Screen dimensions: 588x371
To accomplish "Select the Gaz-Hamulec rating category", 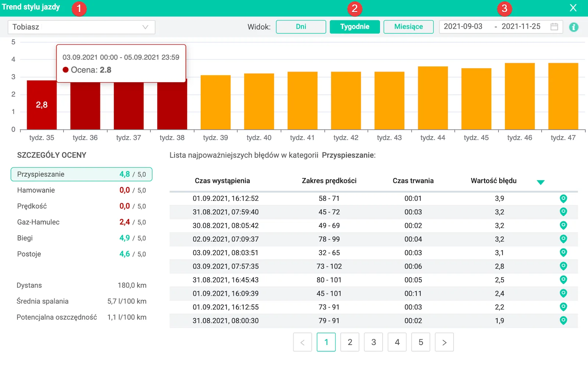I will click(82, 222).
